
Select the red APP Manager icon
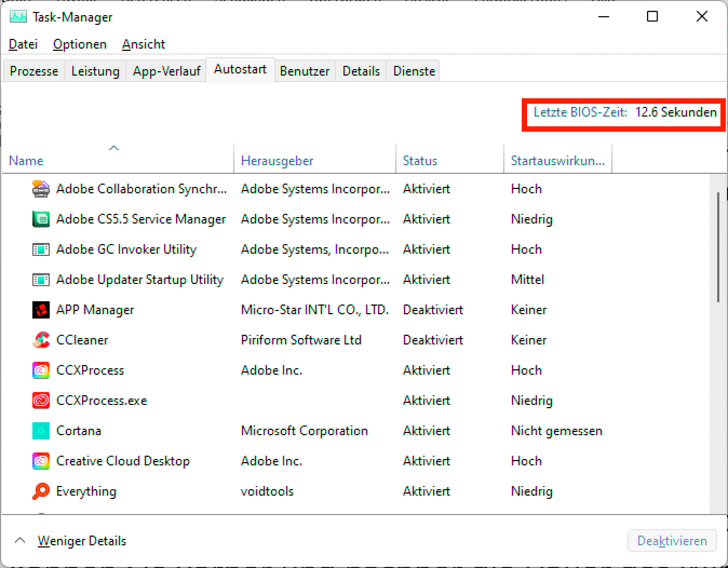click(x=41, y=310)
